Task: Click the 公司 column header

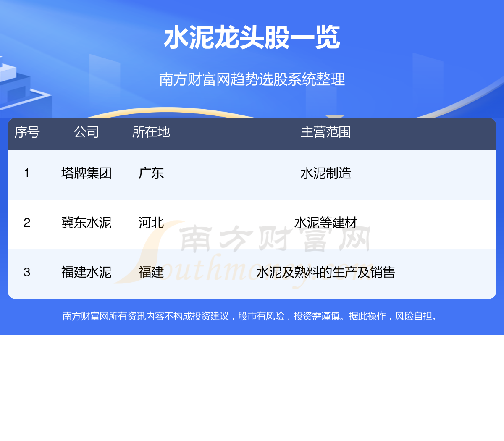Action: coord(87,132)
